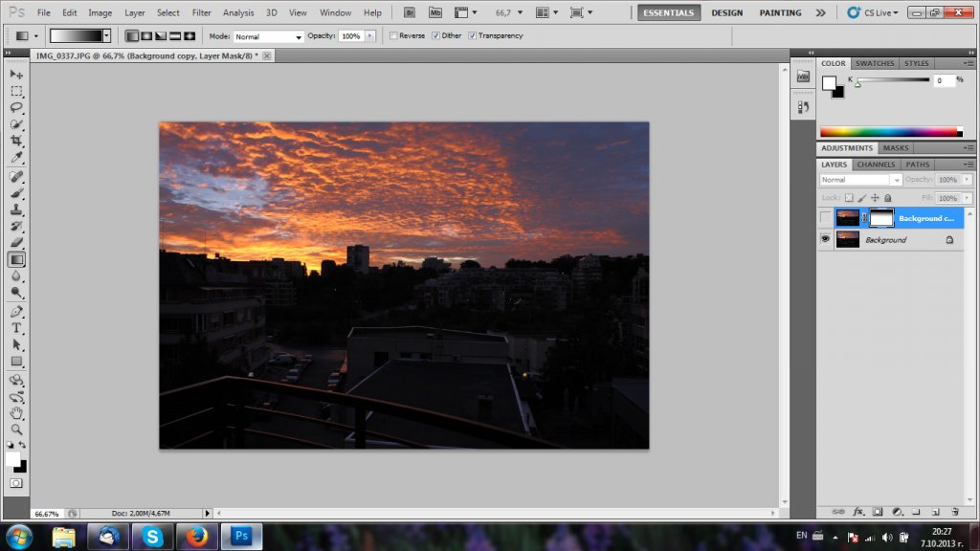
Task: Enable the Reverse checkbox
Action: click(x=393, y=35)
